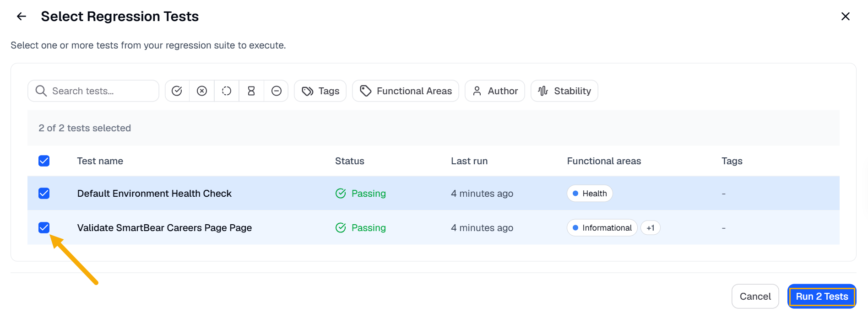Filter by passing status checkmark icon

point(177,91)
